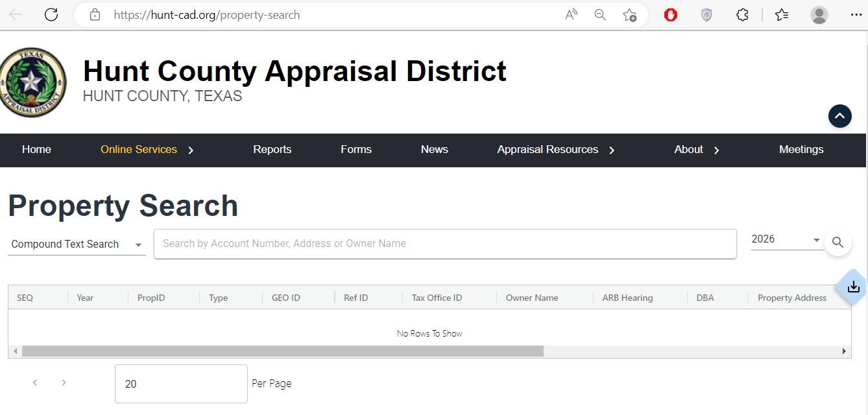The width and height of the screenshot is (868, 415).
Task: Open the AdBlock icon in the toolbar
Action: (669, 14)
